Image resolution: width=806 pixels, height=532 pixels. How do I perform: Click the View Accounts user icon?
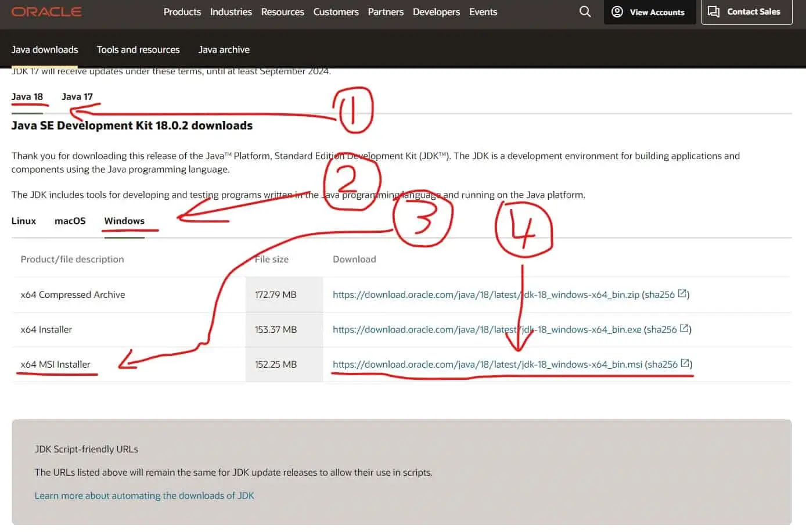click(x=617, y=12)
